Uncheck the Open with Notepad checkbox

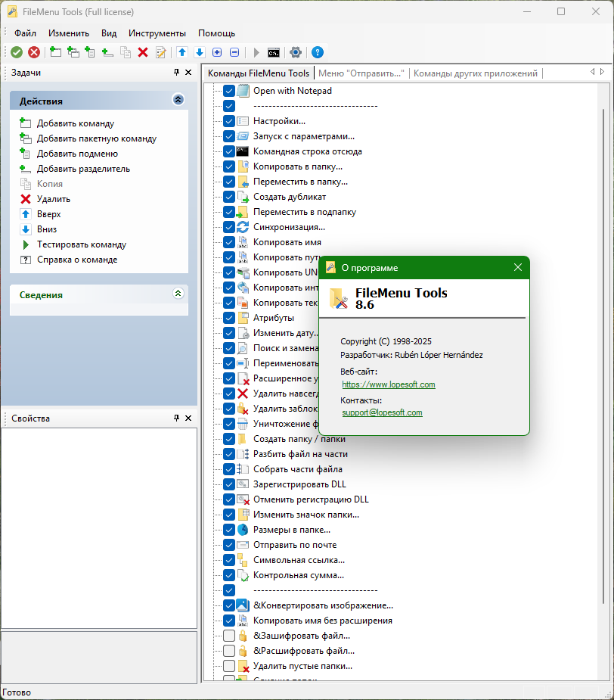coord(229,91)
